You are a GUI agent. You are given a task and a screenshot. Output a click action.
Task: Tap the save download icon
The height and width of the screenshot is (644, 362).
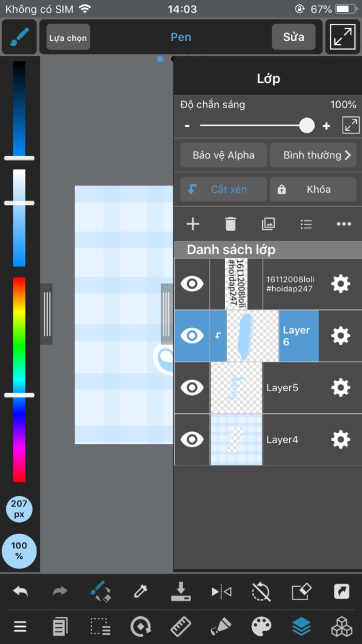point(181,591)
